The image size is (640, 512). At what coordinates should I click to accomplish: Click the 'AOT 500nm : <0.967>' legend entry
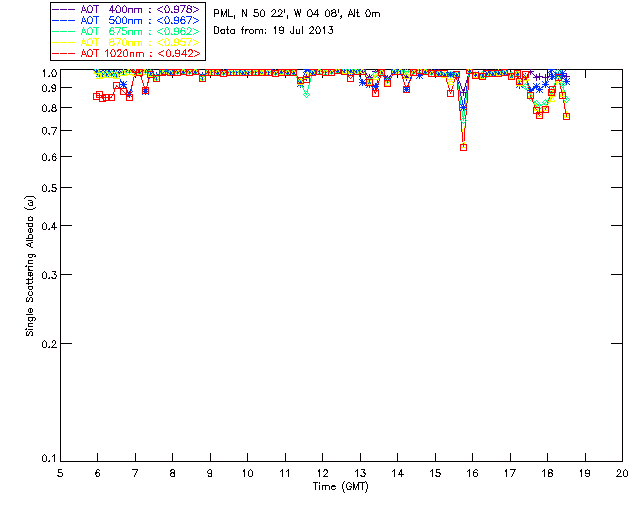pos(127,20)
